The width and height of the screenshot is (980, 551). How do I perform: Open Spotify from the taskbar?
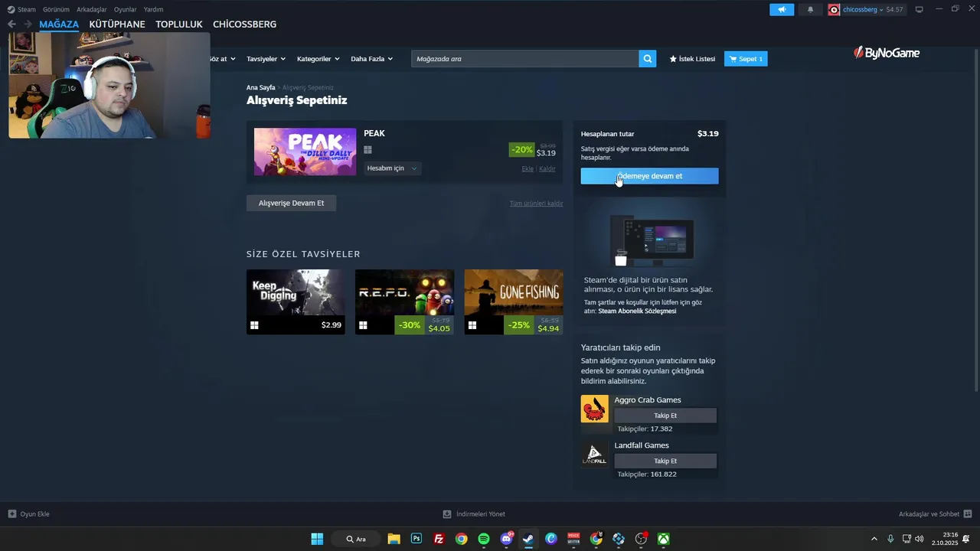pos(484,539)
